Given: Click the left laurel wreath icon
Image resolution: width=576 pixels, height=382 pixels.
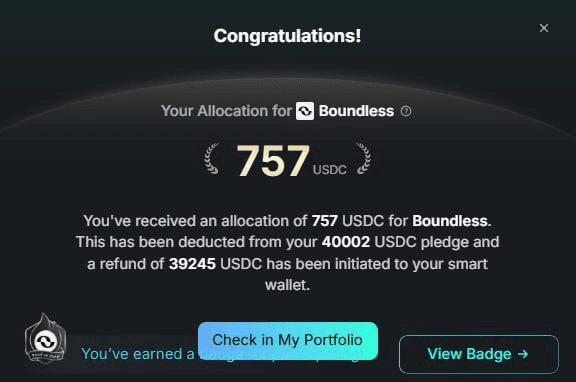Looking at the screenshot, I should [x=212, y=158].
